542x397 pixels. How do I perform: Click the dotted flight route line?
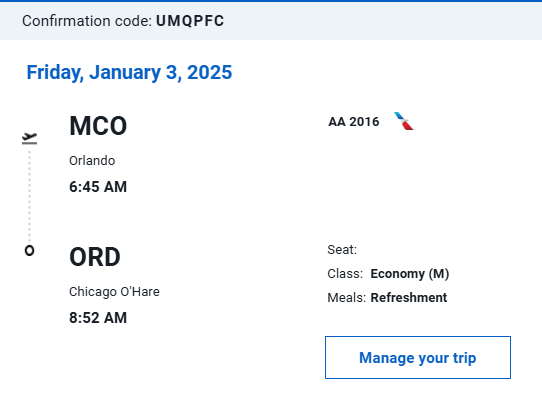29,196
